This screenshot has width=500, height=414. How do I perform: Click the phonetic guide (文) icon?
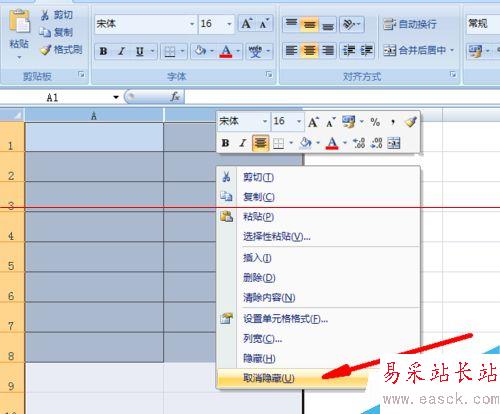(255, 51)
